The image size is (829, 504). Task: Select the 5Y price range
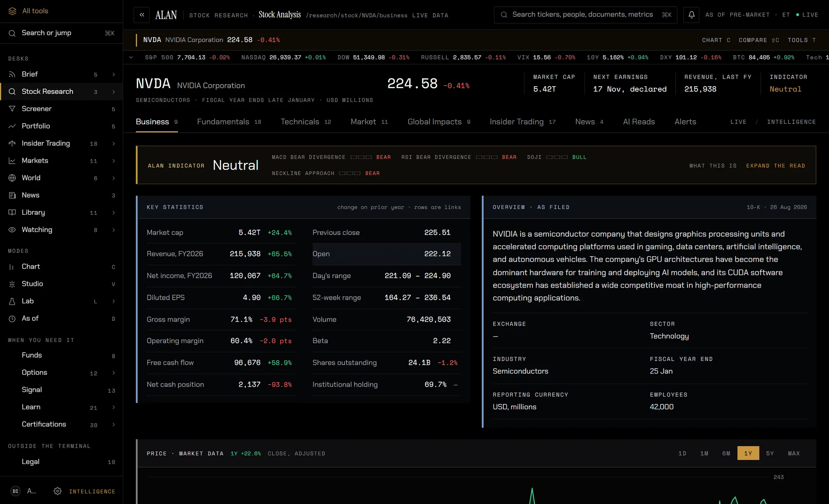pyautogui.click(x=770, y=453)
